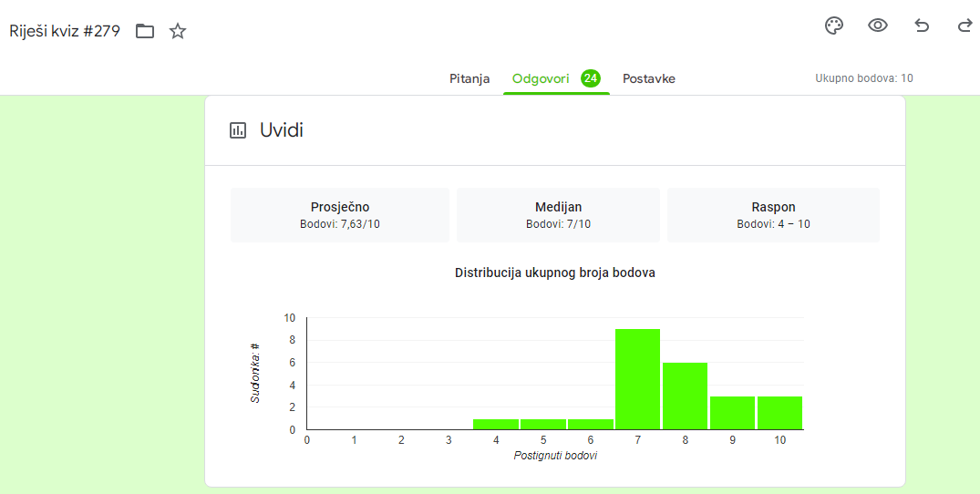The width and height of the screenshot is (980, 494).
Task: Click the histogram bar for score 9
Action: coord(733,413)
